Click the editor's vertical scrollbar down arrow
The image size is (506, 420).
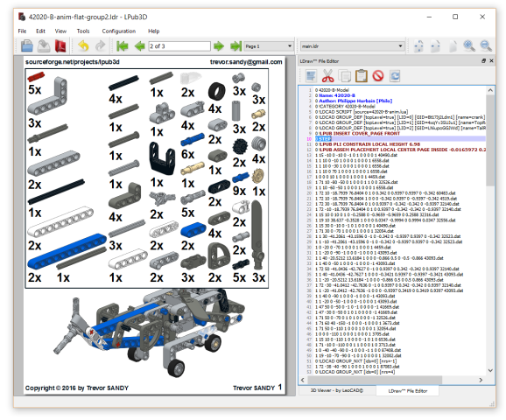[x=490, y=370]
